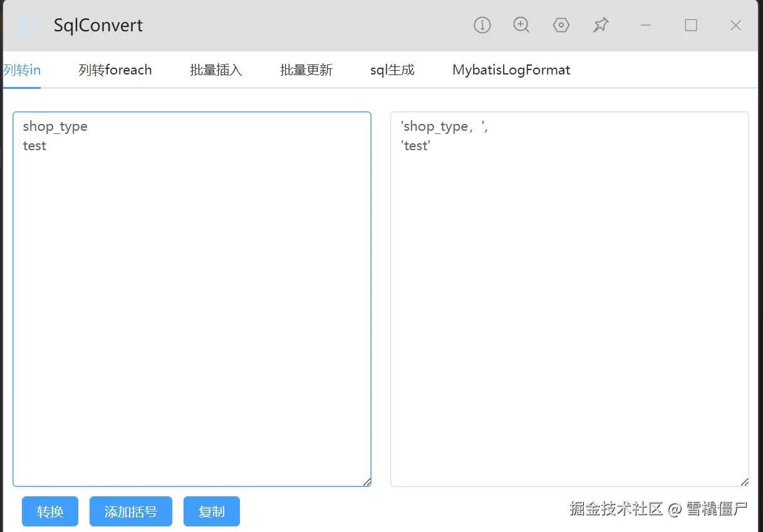Click the input line "shop_type"
The width and height of the screenshot is (763, 532).
pos(55,126)
